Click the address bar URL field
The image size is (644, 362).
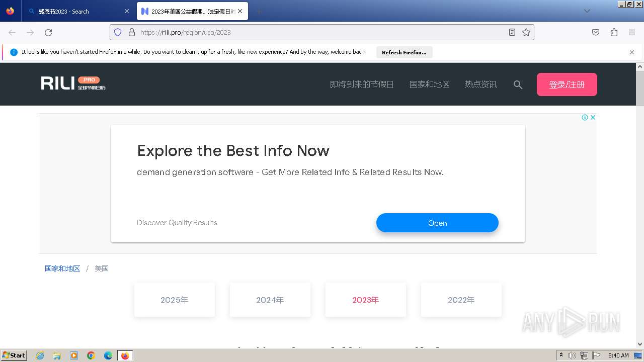click(x=322, y=32)
